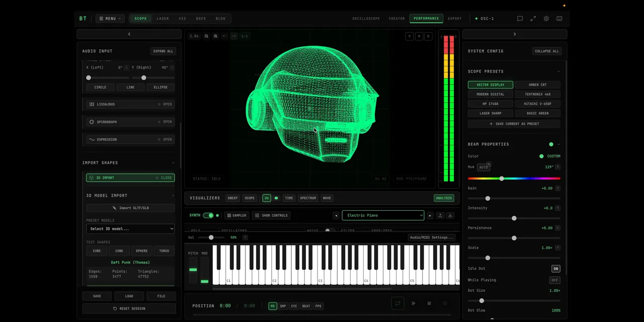Switch to the LASER tab
This screenshot has width=644, height=322.
[163, 19]
